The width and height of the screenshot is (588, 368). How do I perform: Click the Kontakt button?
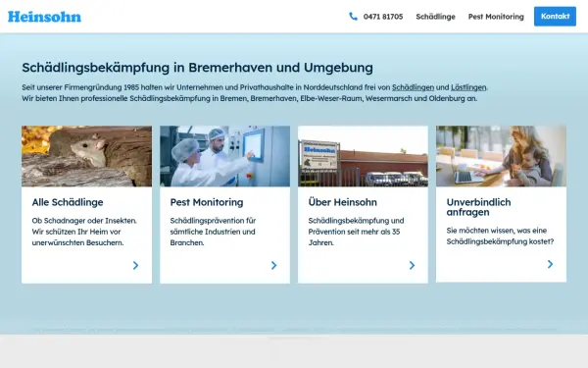555,16
